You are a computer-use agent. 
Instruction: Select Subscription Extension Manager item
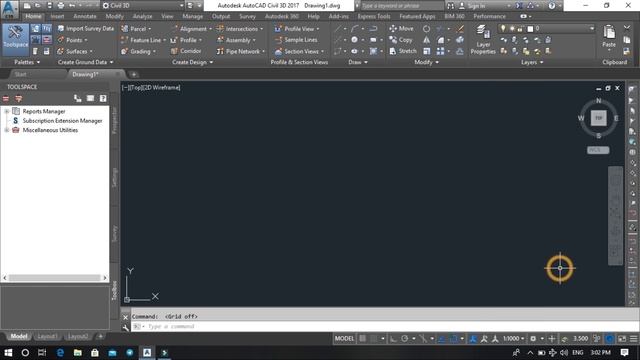coord(62,121)
